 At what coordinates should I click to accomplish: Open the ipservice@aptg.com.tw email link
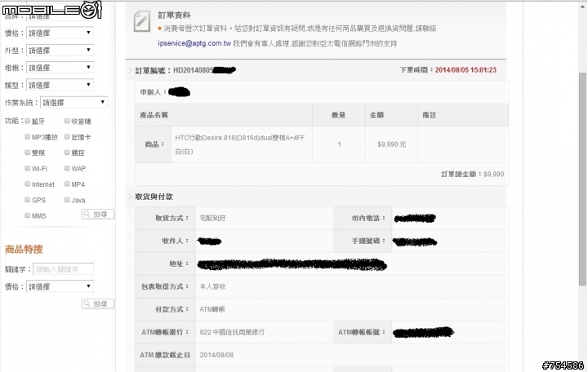(194, 43)
